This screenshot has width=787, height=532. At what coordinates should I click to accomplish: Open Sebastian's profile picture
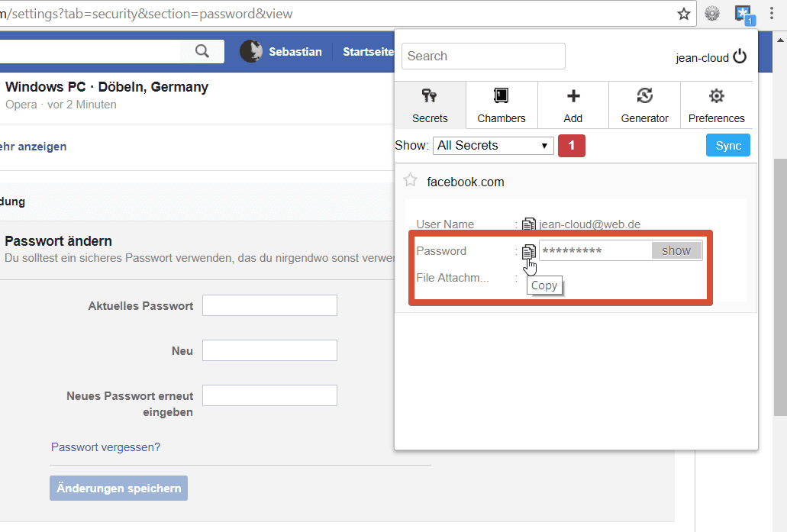(251, 51)
